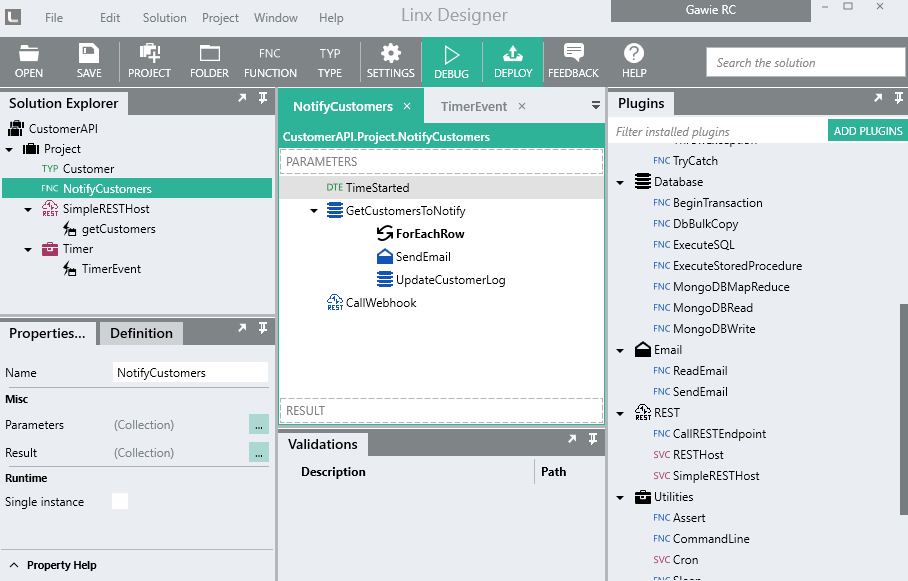The width and height of the screenshot is (908, 581).
Task: Add a new TYPE from toolbar
Action: click(x=330, y=61)
